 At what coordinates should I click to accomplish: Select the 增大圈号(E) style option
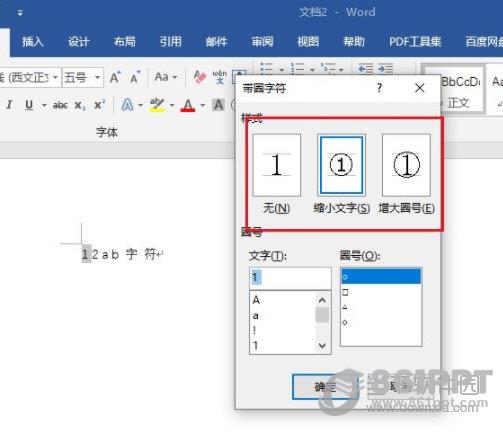406,165
